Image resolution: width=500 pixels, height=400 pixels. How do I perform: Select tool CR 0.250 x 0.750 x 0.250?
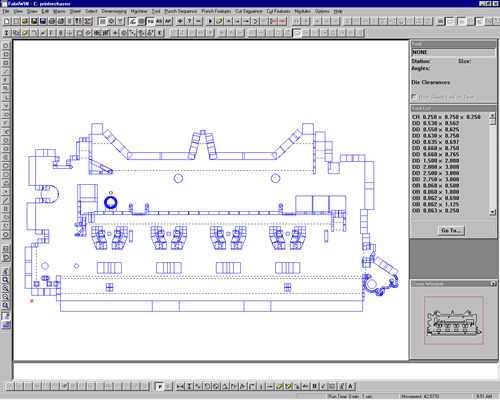tap(447, 117)
